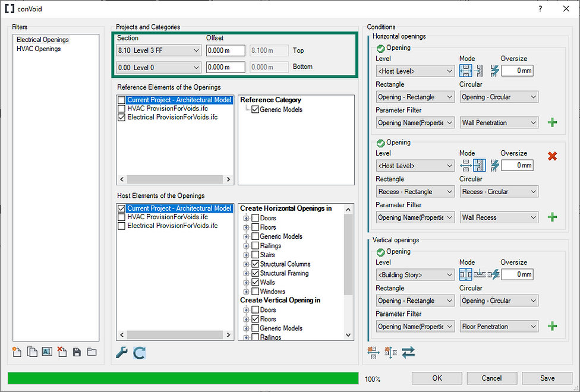Select first mode icon in Vertical openings
This screenshot has height=392, width=580.
point(466,274)
